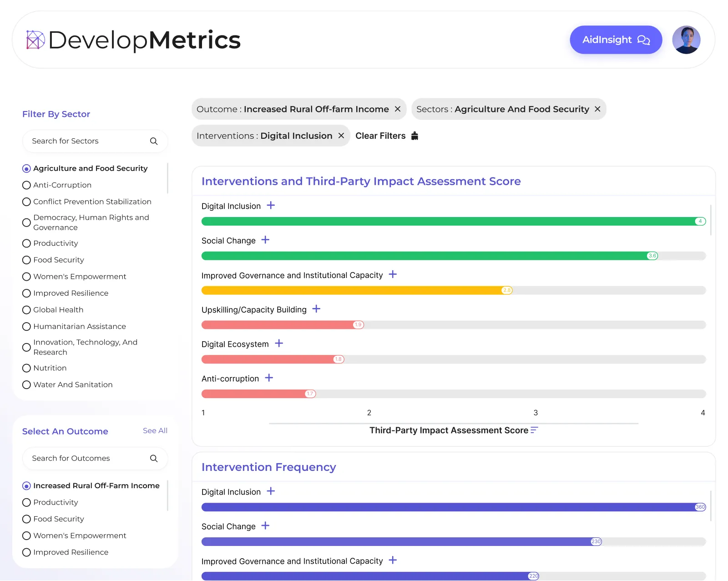
Task: Click the search icon in Sectors search
Action: click(154, 141)
